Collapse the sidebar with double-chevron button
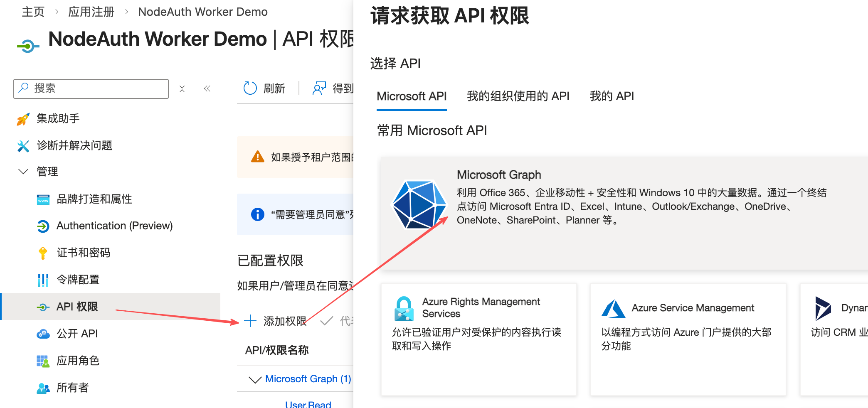Viewport: 868px width, 408px height. tap(207, 88)
